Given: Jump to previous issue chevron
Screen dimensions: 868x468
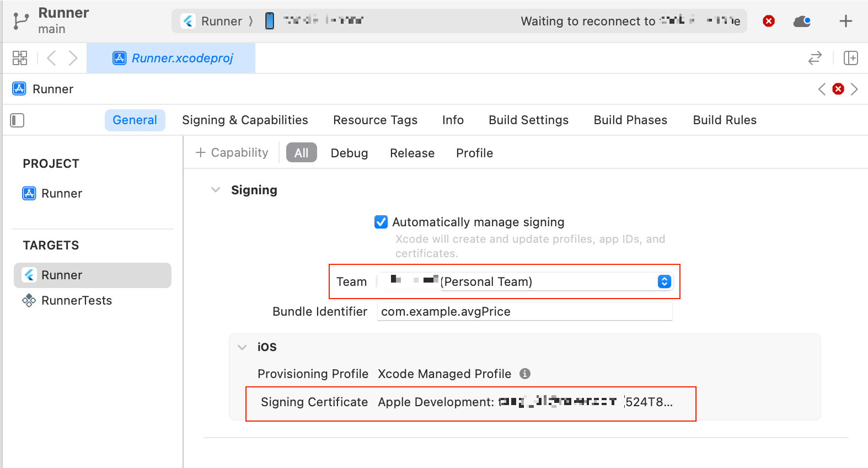Looking at the screenshot, I should [822, 89].
